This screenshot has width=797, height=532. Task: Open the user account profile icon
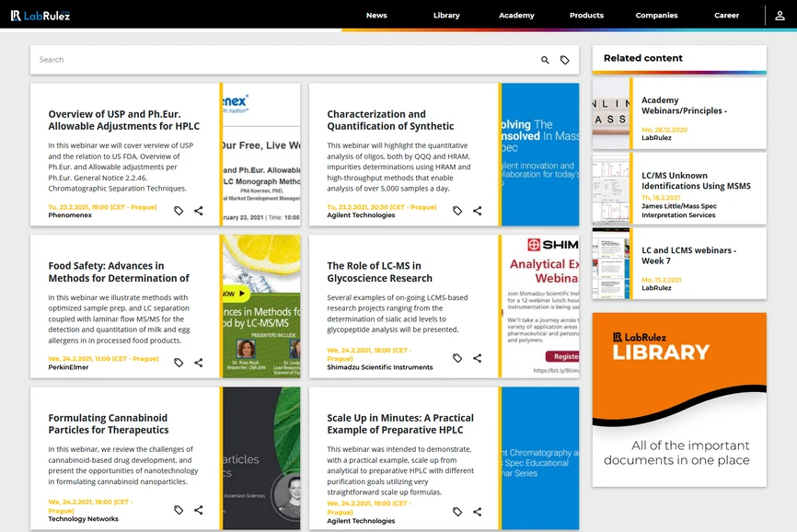[x=780, y=16]
